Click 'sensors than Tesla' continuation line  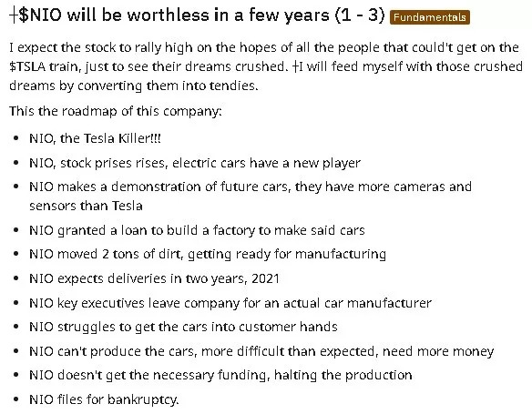pyautogui.click(x=86, y=206)
